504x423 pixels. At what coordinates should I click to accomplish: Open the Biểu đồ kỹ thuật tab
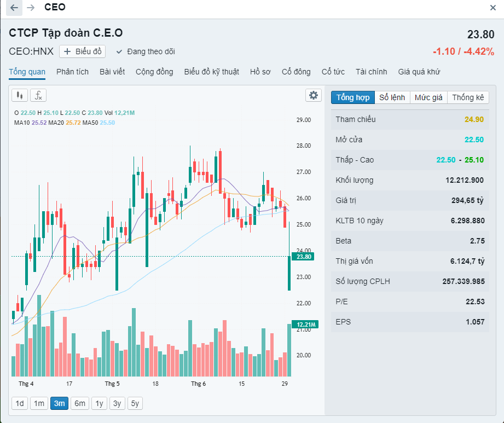click(211, 72)
